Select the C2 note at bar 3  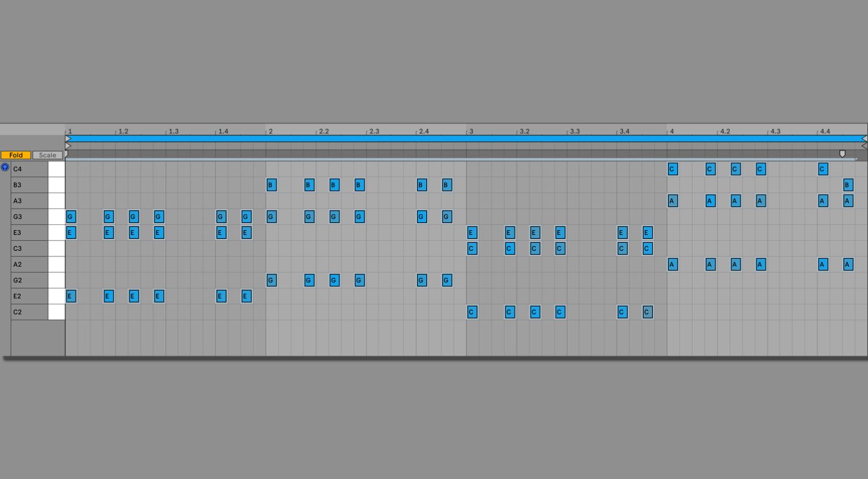pyautogui.click(x=472, y=312)
